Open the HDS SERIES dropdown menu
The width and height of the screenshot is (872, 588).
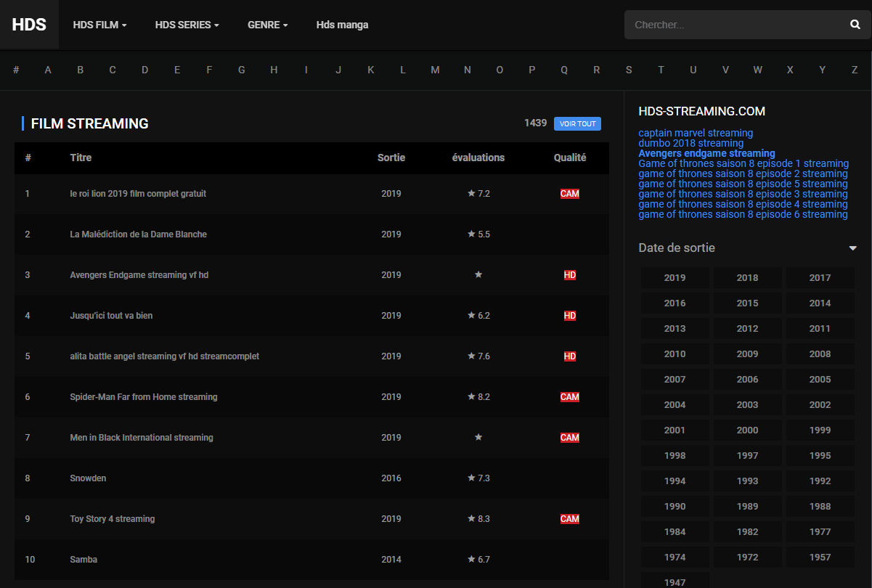click(187, 25)
